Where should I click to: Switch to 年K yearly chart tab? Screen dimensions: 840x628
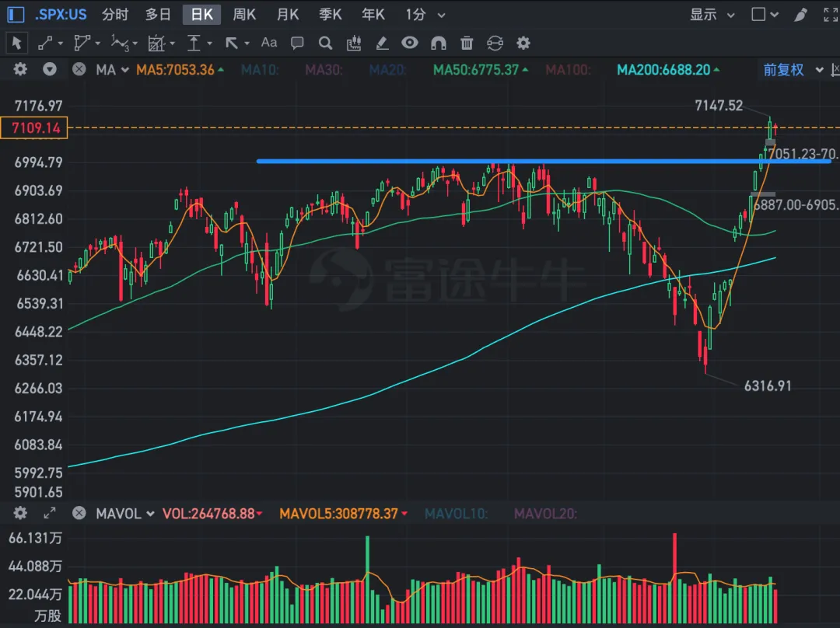(373, 15)
